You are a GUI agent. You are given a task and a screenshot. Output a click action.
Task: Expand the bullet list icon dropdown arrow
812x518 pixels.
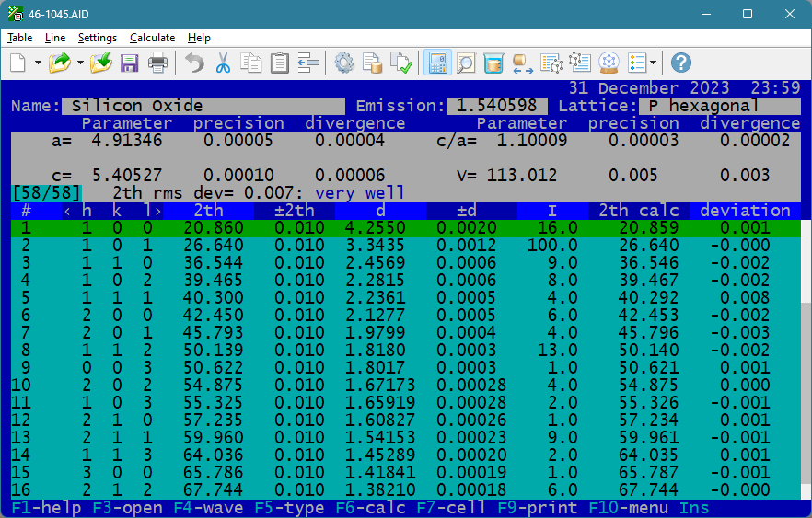[x=653, y=63]
